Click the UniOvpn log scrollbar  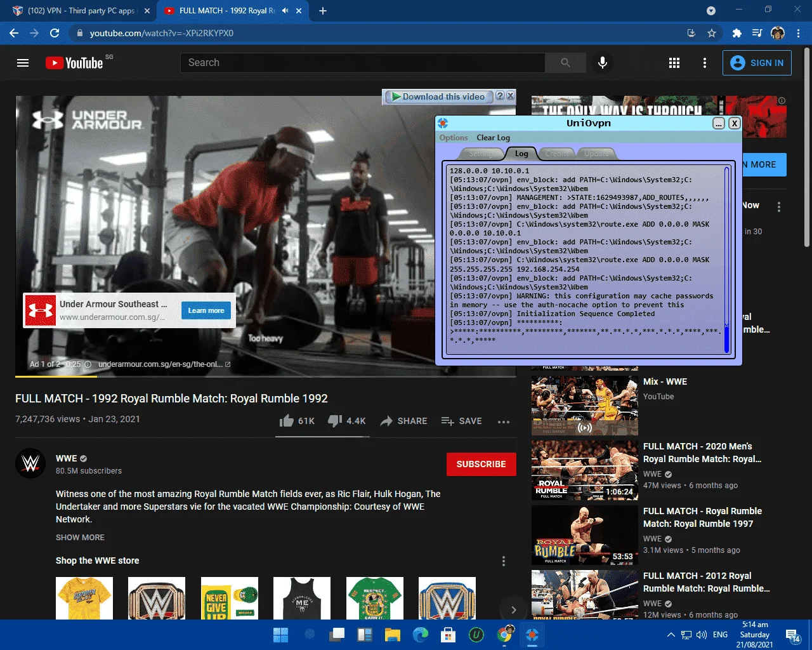(727, 260)
